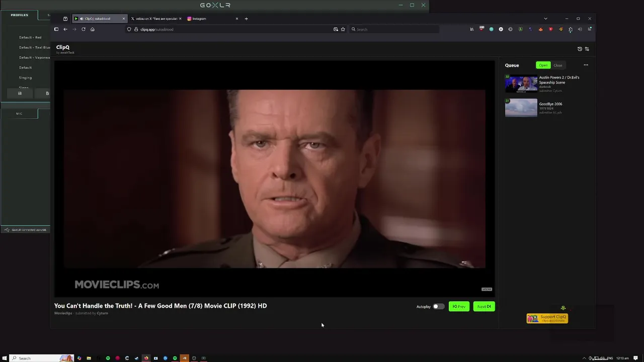Close the ClipQ tab
Viewport: 644px width, 362px height.
point(123,19)
